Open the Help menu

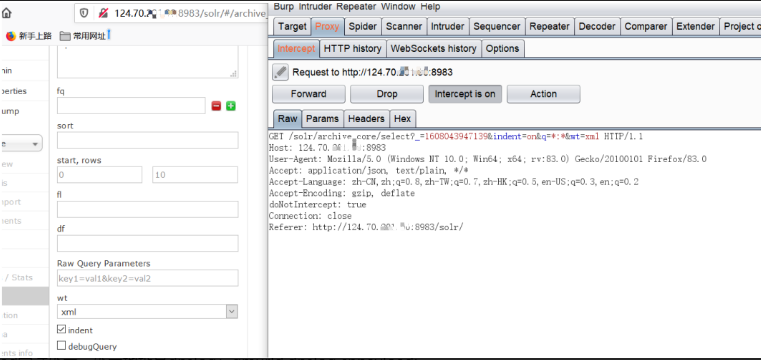pos(430,6)
